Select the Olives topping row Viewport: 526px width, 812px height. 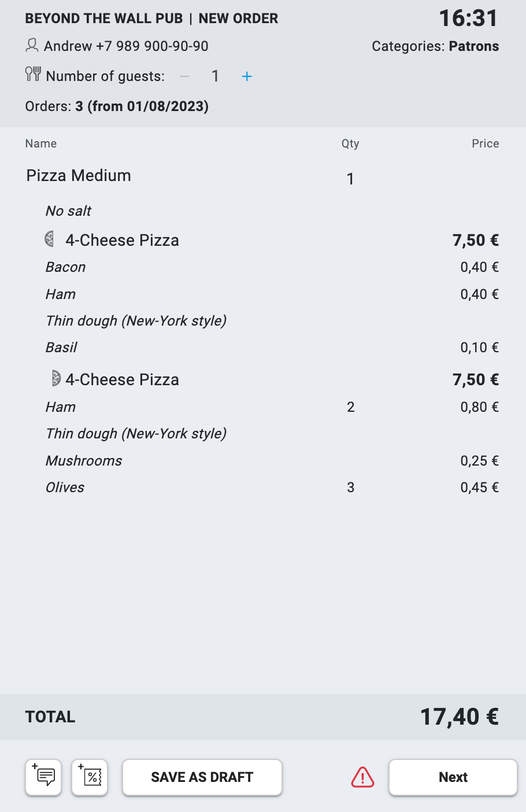(x=65, y=488)
